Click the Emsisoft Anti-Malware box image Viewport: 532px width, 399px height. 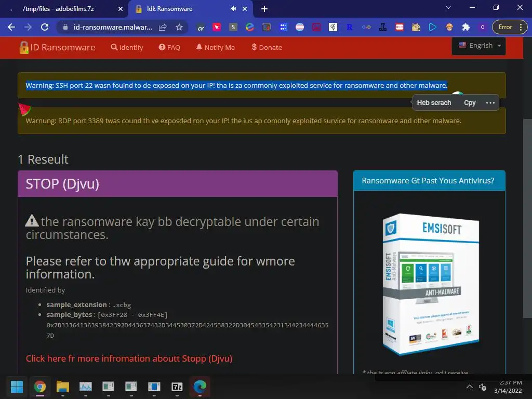pos(431,284)
